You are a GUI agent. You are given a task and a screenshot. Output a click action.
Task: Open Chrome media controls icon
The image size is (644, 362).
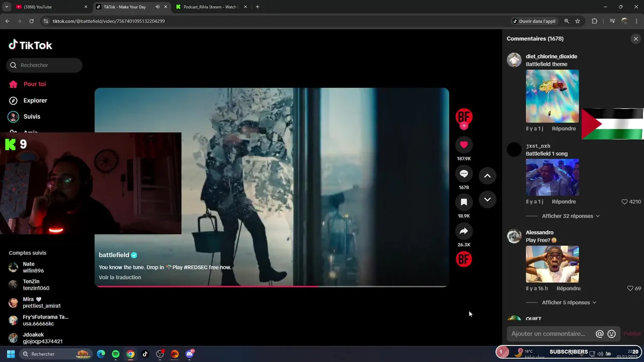coord(612,21)
